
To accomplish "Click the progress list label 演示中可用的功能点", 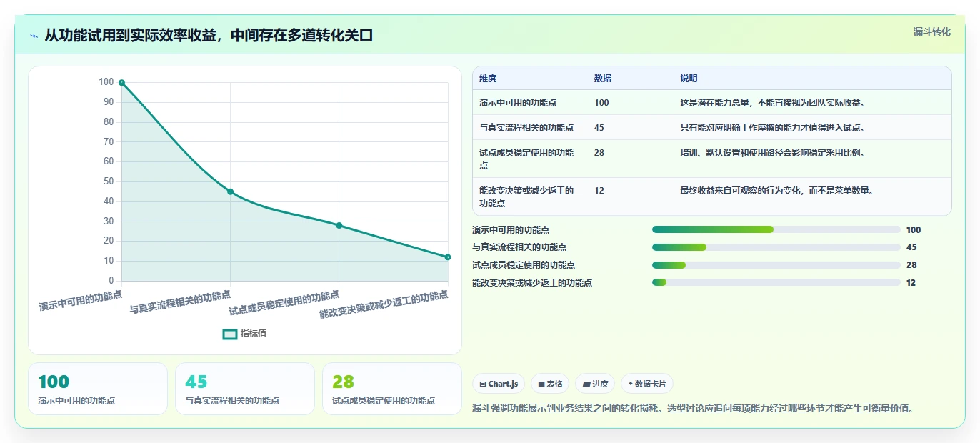I will coord(511,229).
